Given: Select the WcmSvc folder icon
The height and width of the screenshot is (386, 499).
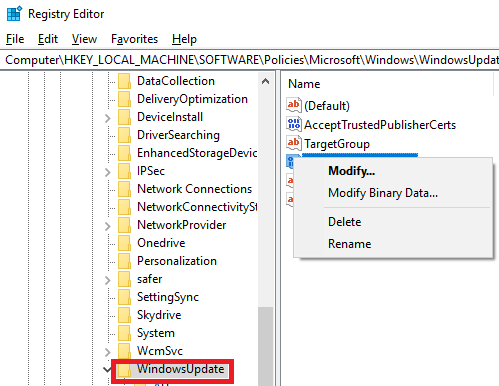Looking at the screenshot, I should point(125,351).
